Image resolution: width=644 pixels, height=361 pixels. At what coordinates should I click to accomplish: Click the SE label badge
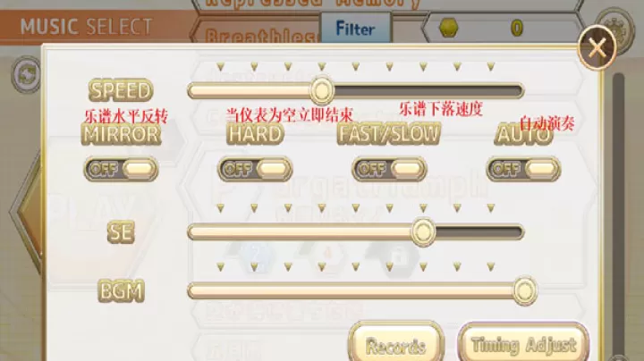pyautogui.click(x=121, y=232)
